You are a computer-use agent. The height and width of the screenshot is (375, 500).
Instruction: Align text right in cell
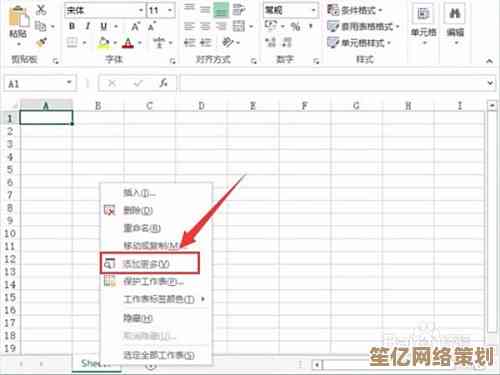[x=221, y=26]
